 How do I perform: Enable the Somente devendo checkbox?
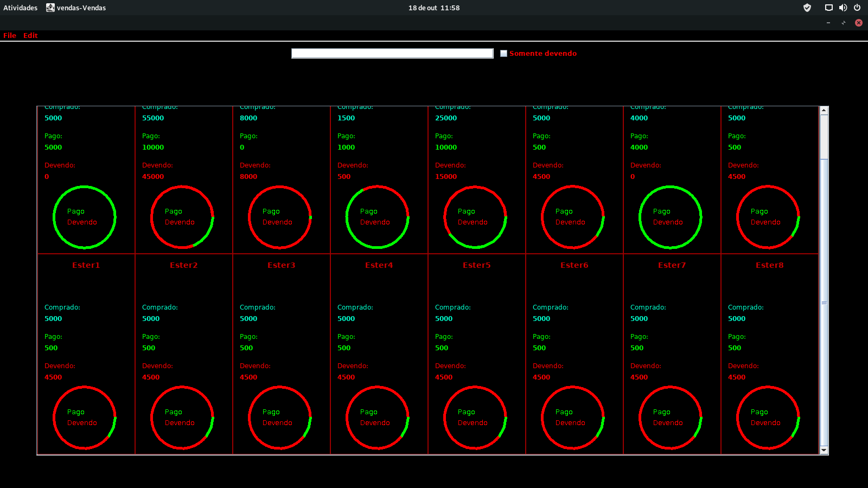tap(503, 53)
